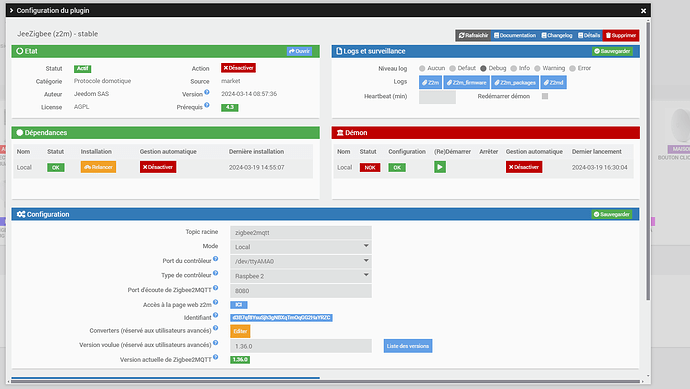Click Désactiver next to Action

pyautogui.click(x=238, y=68)
